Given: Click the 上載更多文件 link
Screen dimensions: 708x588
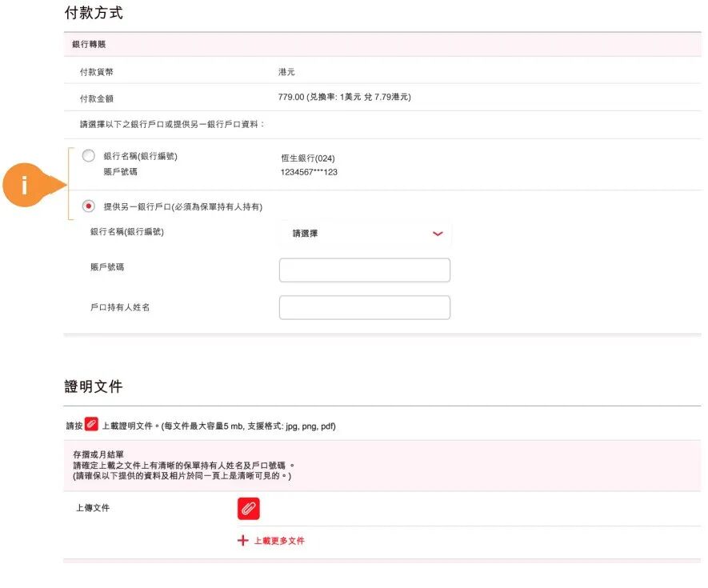Looking at the screenshot, I should point(279,541).
